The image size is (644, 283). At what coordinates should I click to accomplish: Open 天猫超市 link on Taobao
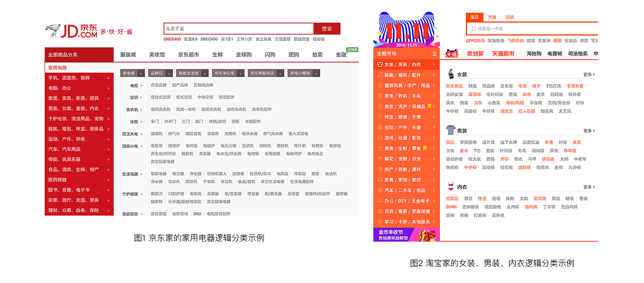tap(503, 54)
